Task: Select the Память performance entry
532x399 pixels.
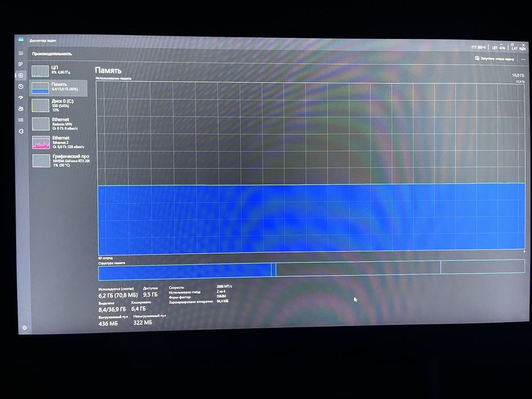Action: pyautogui.click(x=58, y=87)
